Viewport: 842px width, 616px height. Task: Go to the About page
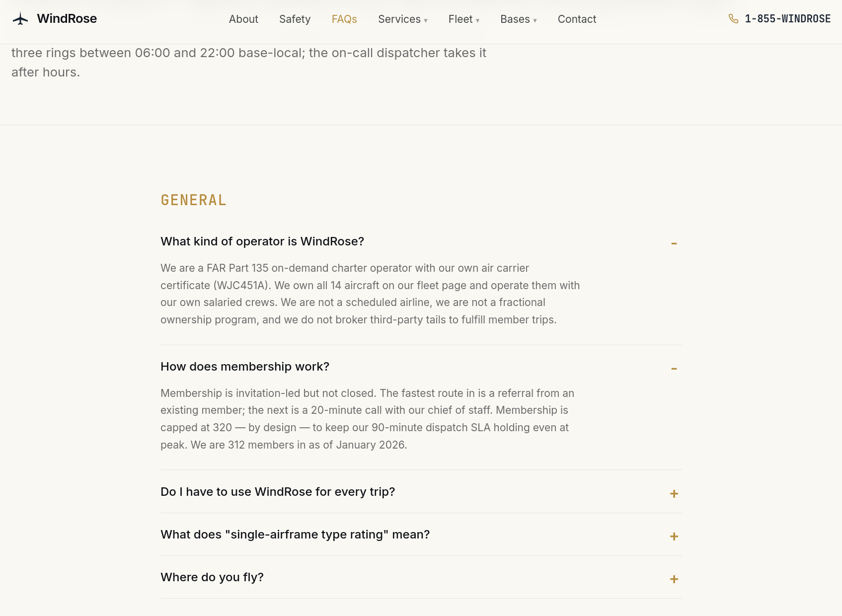coord(243,19)
